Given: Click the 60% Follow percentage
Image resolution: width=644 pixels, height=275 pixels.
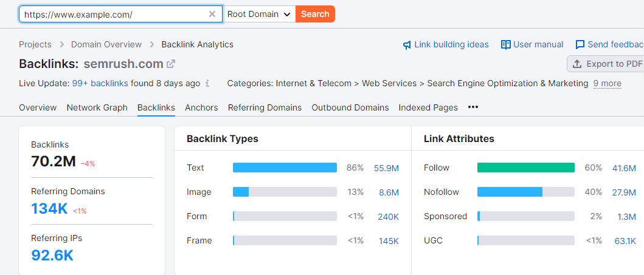Looking at the screenshot, I should tap(593, 168).
